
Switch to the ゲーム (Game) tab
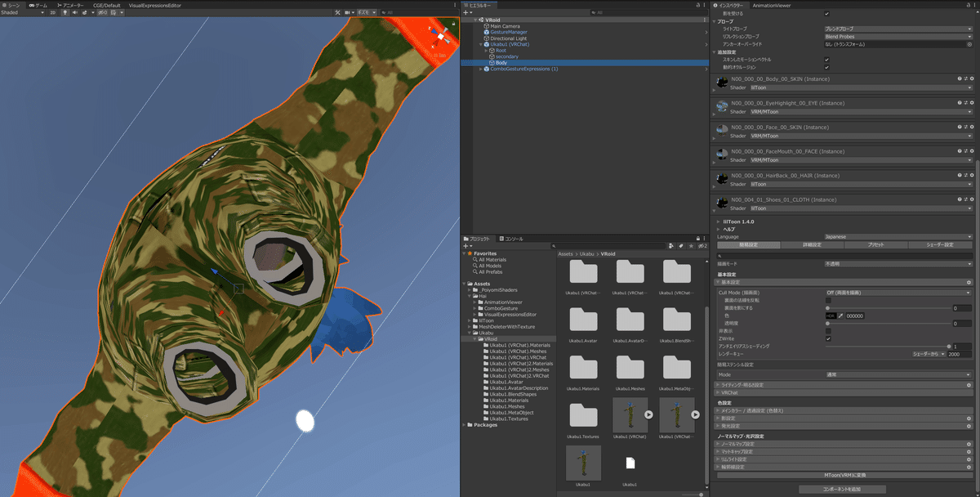tap(39, 5)
